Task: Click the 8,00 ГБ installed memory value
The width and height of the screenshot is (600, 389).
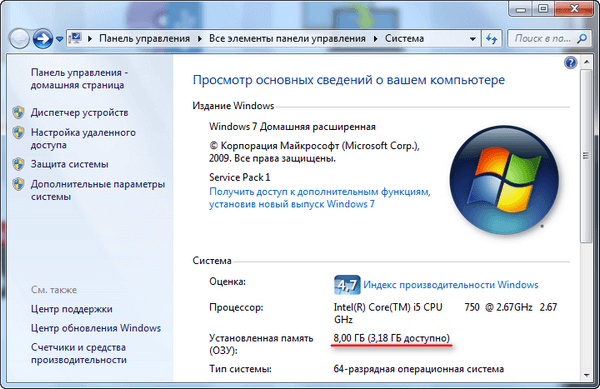Action: coord(391,338)
